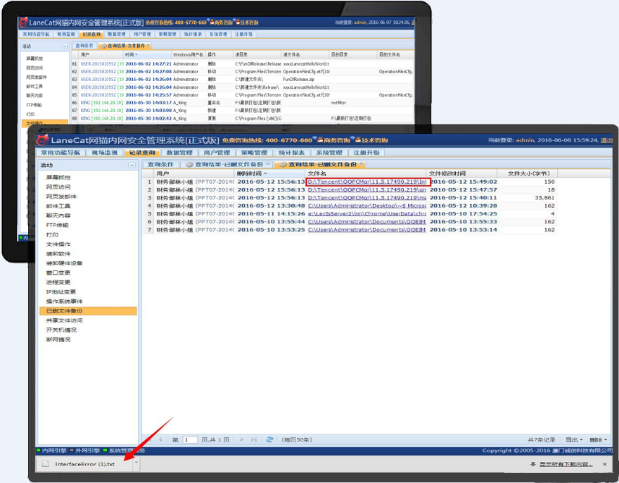Image resolution: width=619 pixels, height=483 pixels.
Task: Open row 3 file link sized 35,861 bytes
Action: click(x=367, y=198)
